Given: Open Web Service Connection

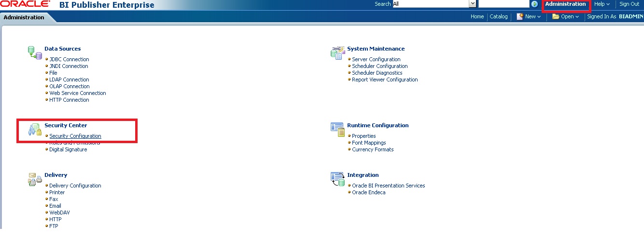Looking at the screenshot, I should click(78, 93).
